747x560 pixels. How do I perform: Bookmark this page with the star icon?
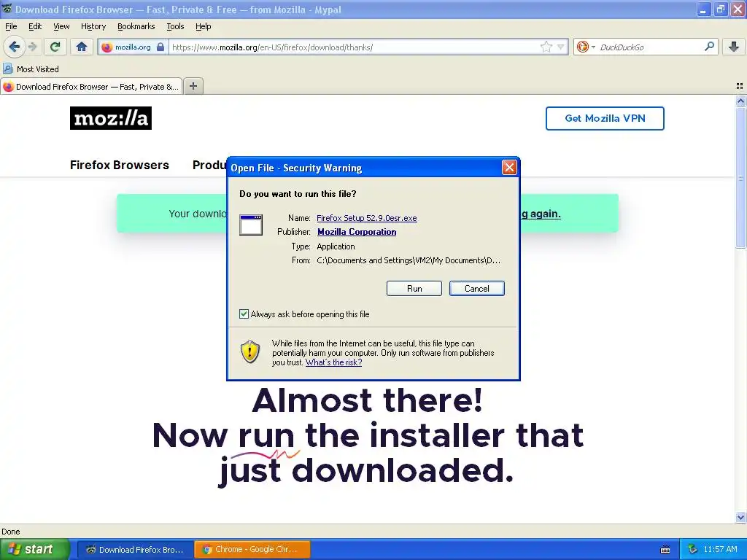coord(546,47)
